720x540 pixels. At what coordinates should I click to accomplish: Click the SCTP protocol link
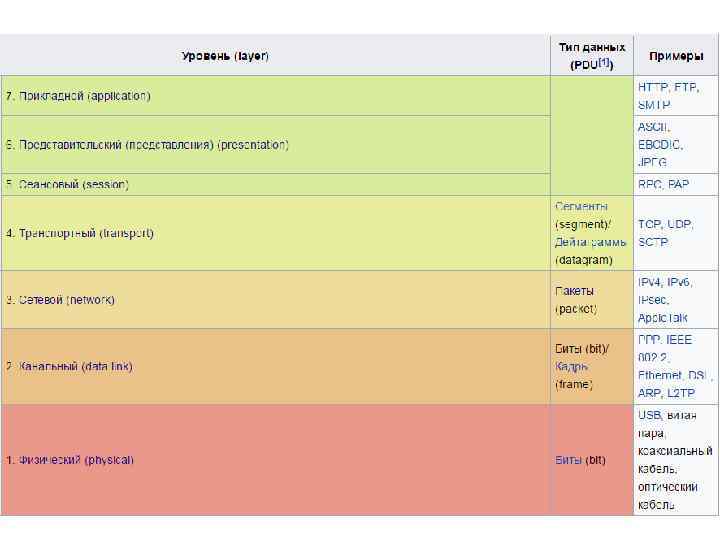coord(653,242)
